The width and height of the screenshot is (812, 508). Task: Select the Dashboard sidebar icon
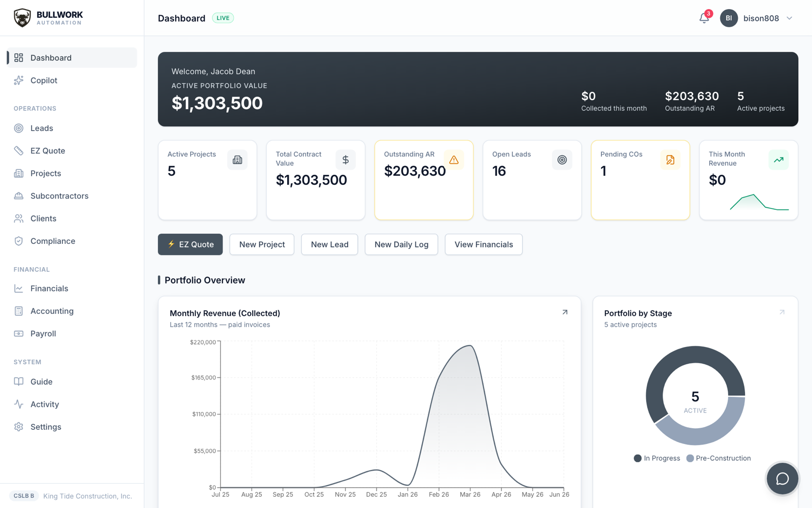[x=19, y=57]
